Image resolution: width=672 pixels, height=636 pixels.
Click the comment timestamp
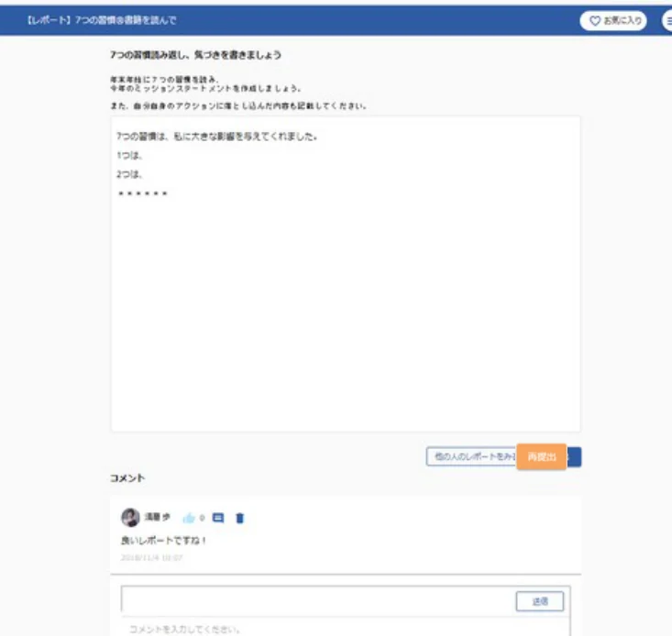point(151,557)
